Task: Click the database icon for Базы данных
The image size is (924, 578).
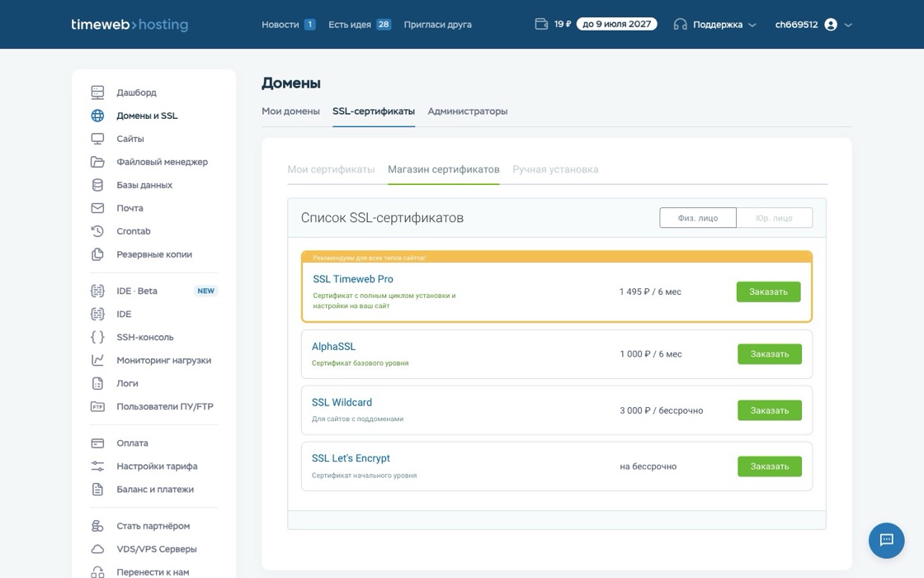Action: (97, 185)
